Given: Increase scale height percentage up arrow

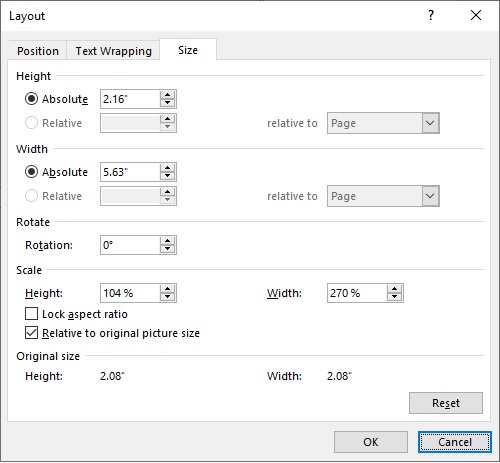Looking at the screenshot, I should (x=167, y=289).
